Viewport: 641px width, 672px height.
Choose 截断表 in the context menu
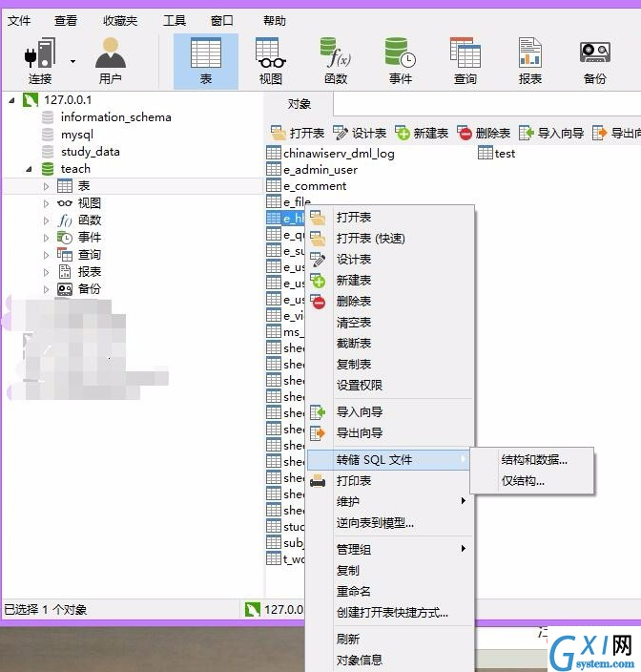coord(390,344)
